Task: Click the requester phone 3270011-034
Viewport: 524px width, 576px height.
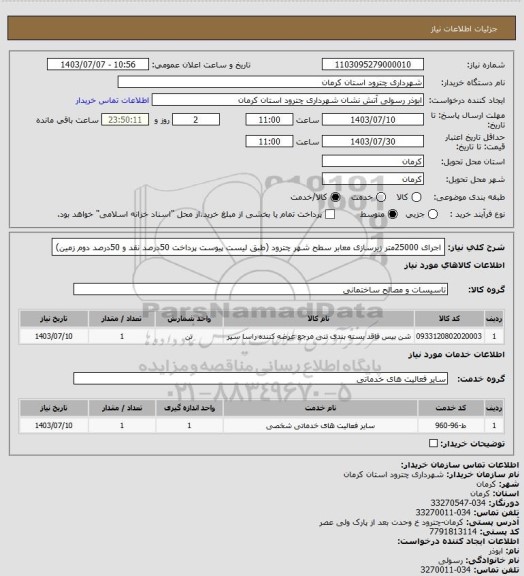Action: click(445, 570)
